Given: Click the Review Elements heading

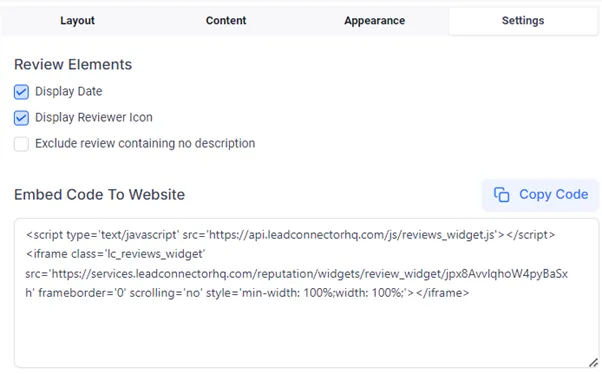Looking at the screenshot, I should click(73, 65).
